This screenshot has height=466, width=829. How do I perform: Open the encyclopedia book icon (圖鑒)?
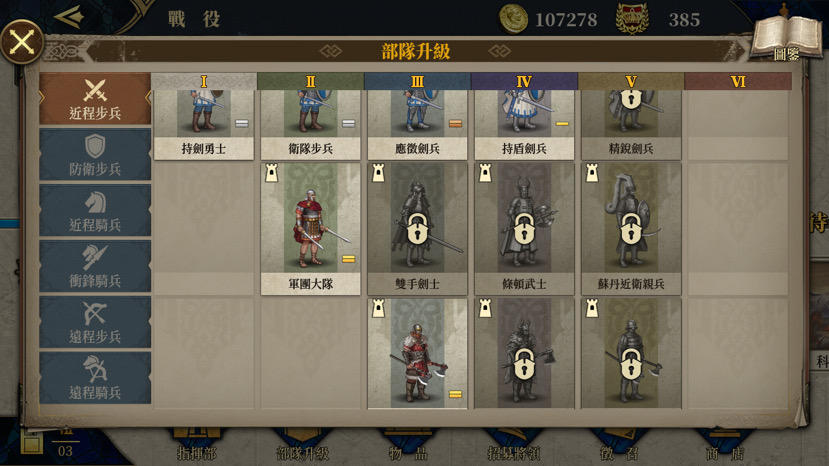(x=786, y=38)
